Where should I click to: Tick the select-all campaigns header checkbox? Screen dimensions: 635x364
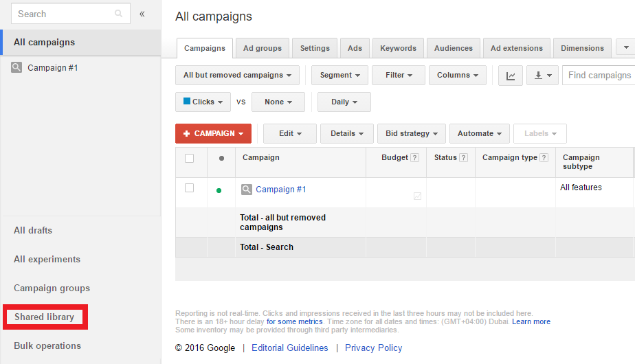190,158
